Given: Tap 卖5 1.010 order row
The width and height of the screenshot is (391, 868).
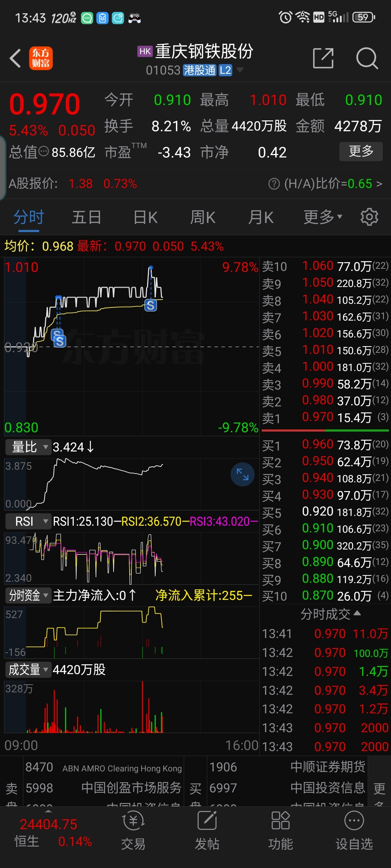Looking at the screenshot, I should click(x=325, y=350).
